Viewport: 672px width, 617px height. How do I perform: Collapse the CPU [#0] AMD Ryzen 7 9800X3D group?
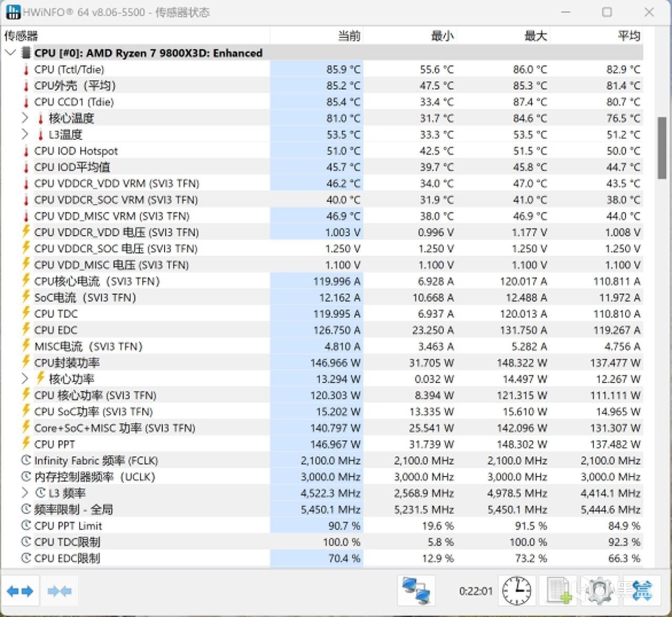[x=10, y=53]
